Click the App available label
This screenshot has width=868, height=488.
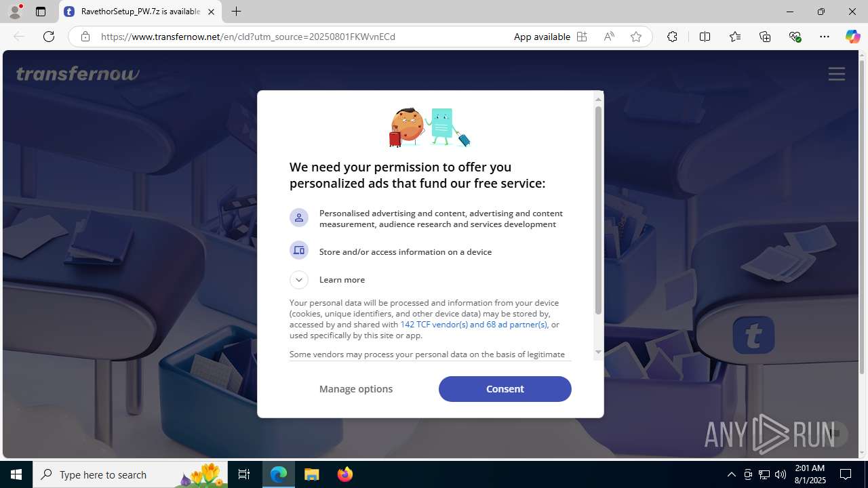click(542, 37)
